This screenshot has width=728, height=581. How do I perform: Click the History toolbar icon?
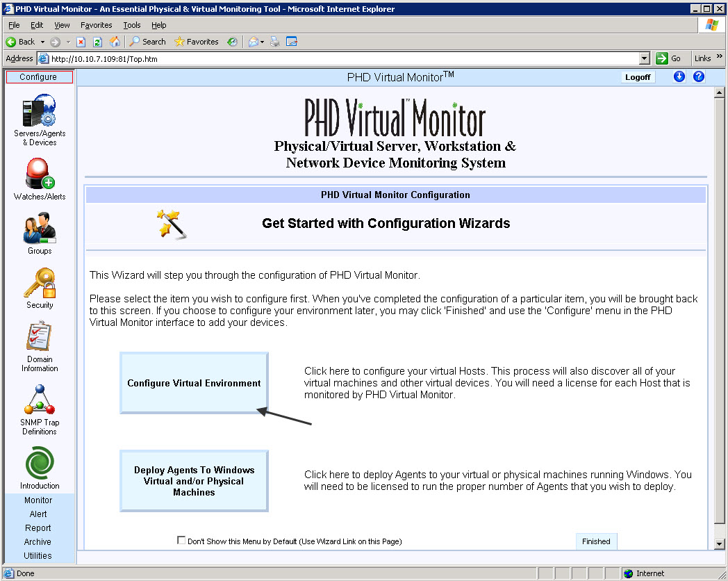(x=232, y=42)
